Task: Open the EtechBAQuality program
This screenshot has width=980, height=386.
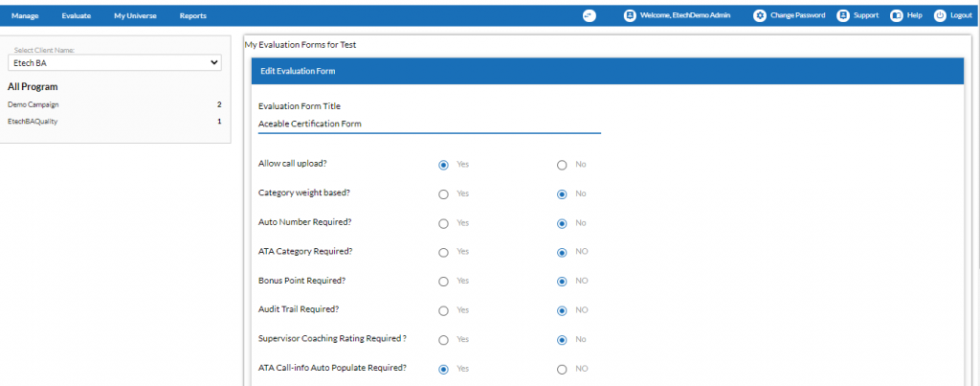Action: [x=33, y=122]
